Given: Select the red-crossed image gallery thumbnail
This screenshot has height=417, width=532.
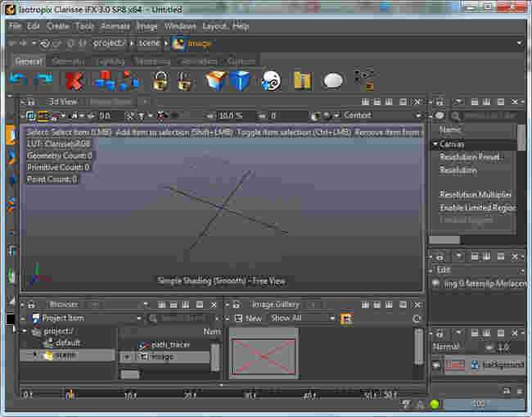Looking at the screenshot, I should pyautogui.click(x=264, y=355).
